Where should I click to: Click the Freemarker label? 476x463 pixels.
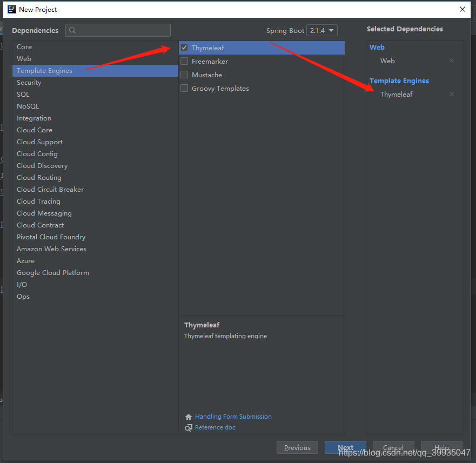(210, 62)
